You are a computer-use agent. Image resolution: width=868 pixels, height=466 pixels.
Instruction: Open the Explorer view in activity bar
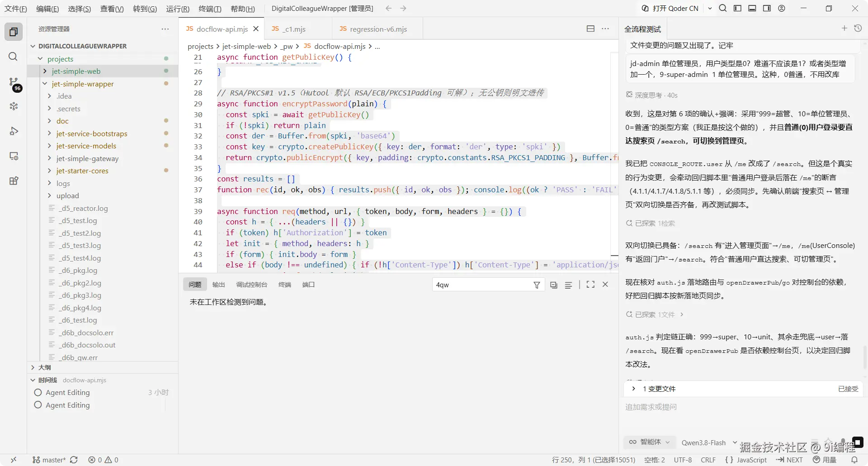click(x=14, y=32)
